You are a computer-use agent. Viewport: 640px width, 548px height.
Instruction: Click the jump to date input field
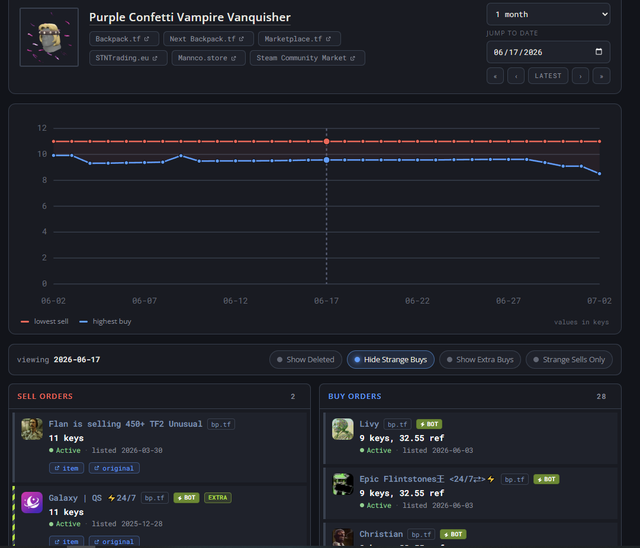pyautogui.click(x=548, y=52)
